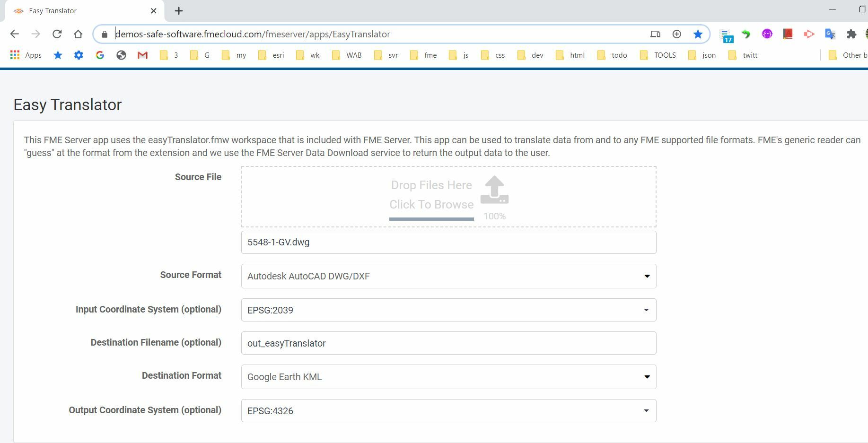Click the globe bookmark icon

(121, 55)
